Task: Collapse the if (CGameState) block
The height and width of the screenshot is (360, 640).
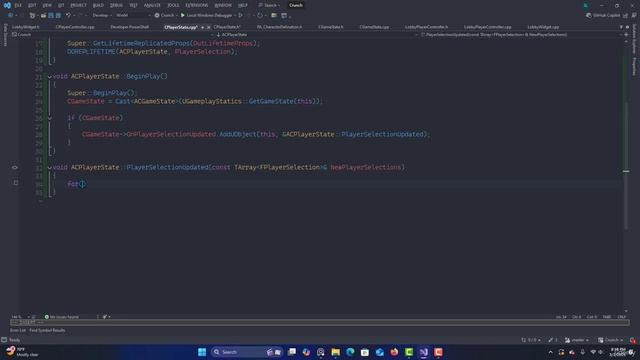Action: tap(49, 118)
